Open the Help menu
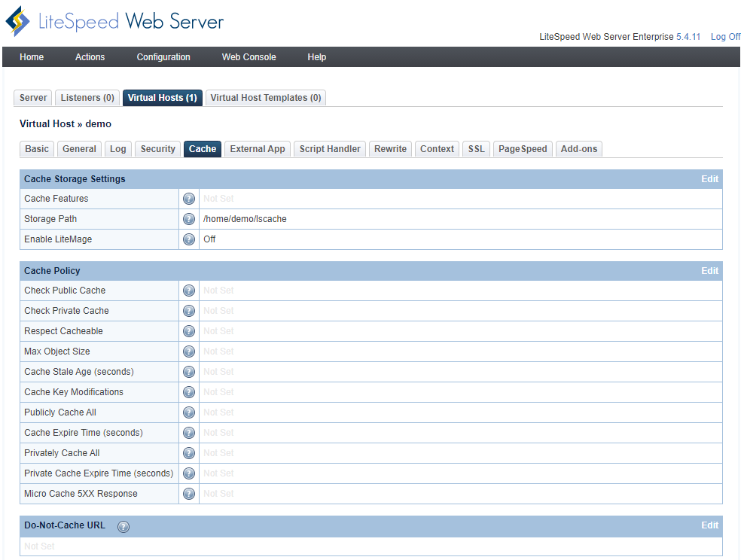744x560 pixels. (317, 57)
